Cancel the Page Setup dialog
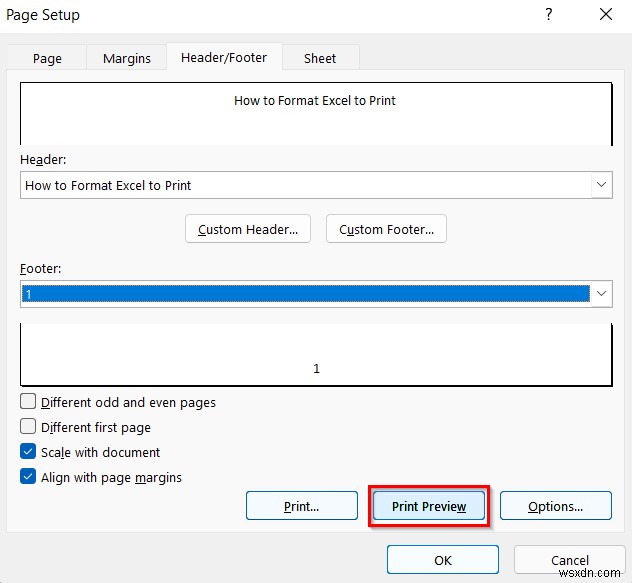 570,560
